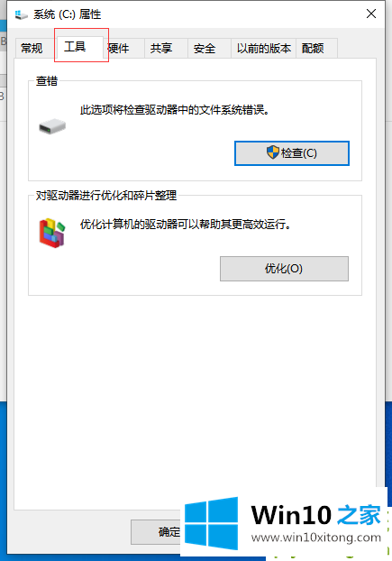Click the 系统 (C:) 属性 title text
This screenshot has height=561, width=392.
[x=68, y=14]
